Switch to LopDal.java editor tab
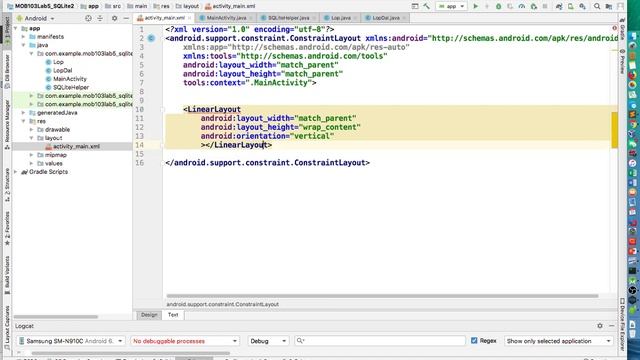 pyautogui.click(x=385, y=18)
